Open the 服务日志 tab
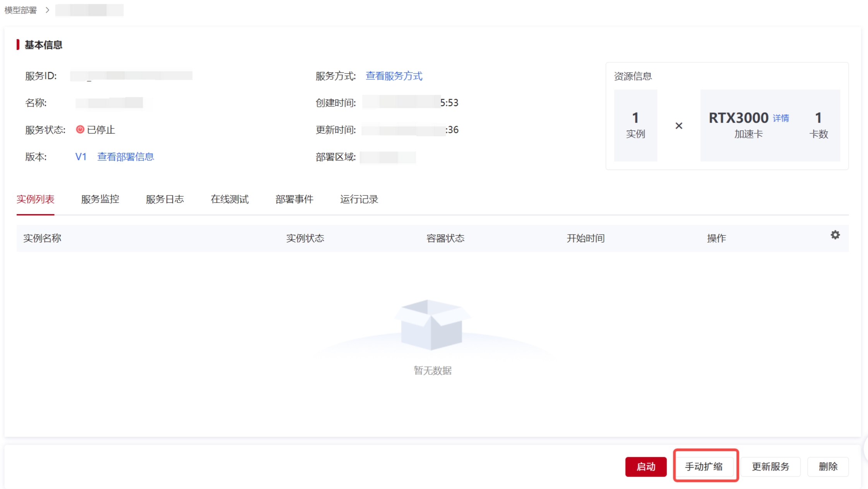Screen dimensions: 868x489 click(165, 199)
